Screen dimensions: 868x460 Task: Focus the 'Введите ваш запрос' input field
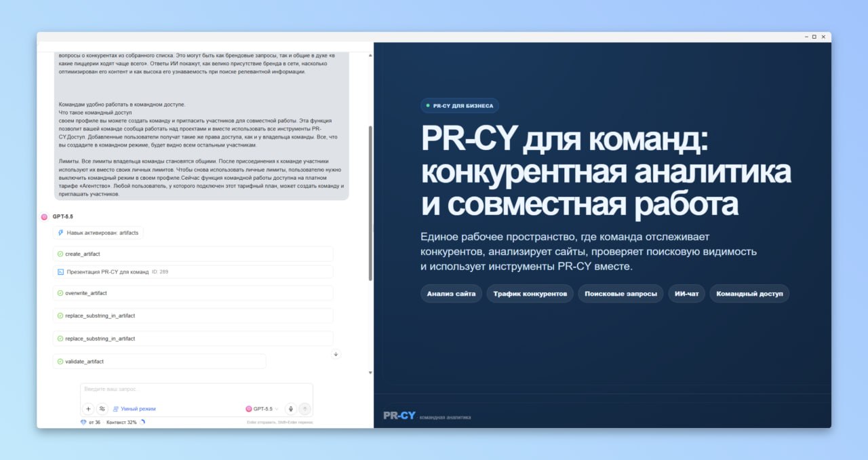pos(197,390)
